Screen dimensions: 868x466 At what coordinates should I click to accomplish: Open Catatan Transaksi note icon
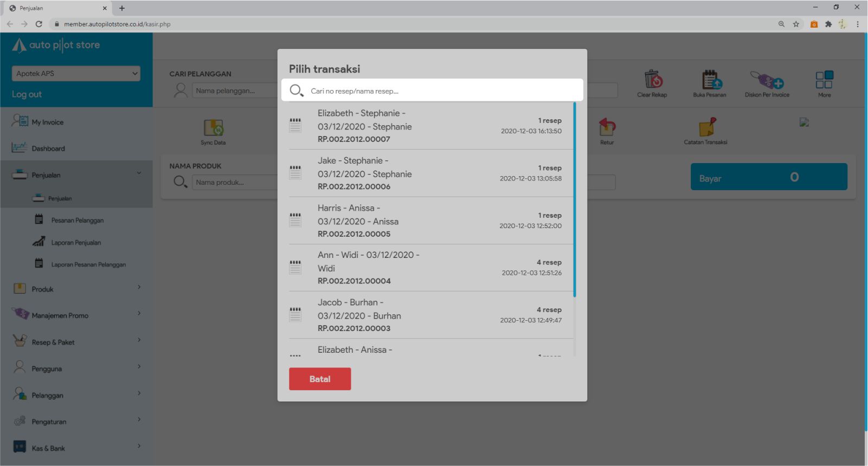tap(706, 127)
